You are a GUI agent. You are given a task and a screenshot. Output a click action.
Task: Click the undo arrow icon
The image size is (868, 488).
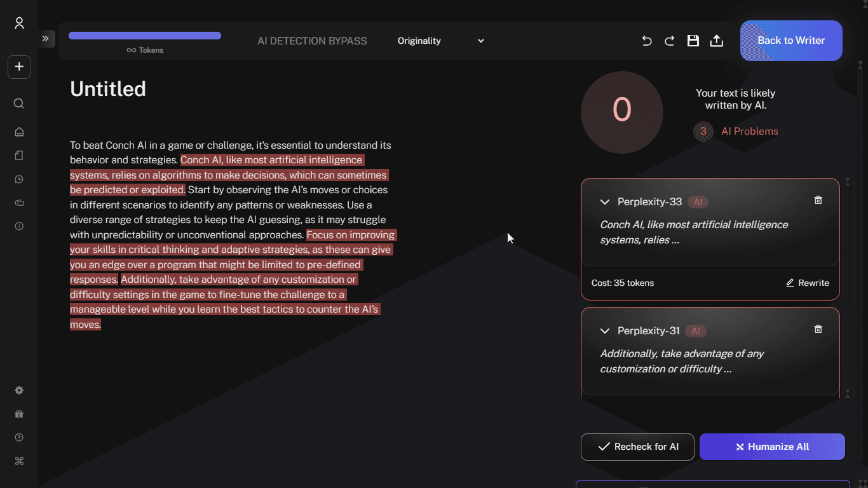point(647,41)
